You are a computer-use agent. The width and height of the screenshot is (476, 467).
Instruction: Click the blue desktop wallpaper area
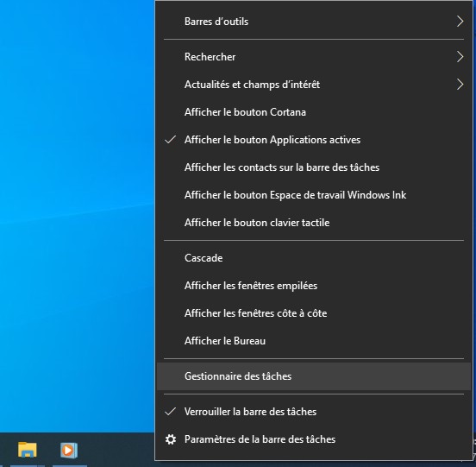(x=76, y=212)
